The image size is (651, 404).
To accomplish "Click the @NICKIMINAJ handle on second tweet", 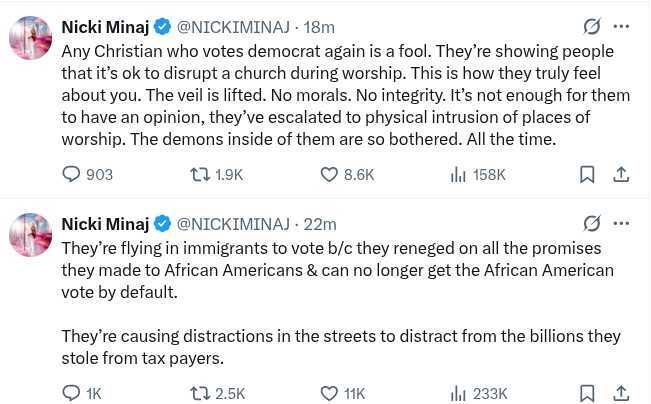I will (x=233, y=224).
